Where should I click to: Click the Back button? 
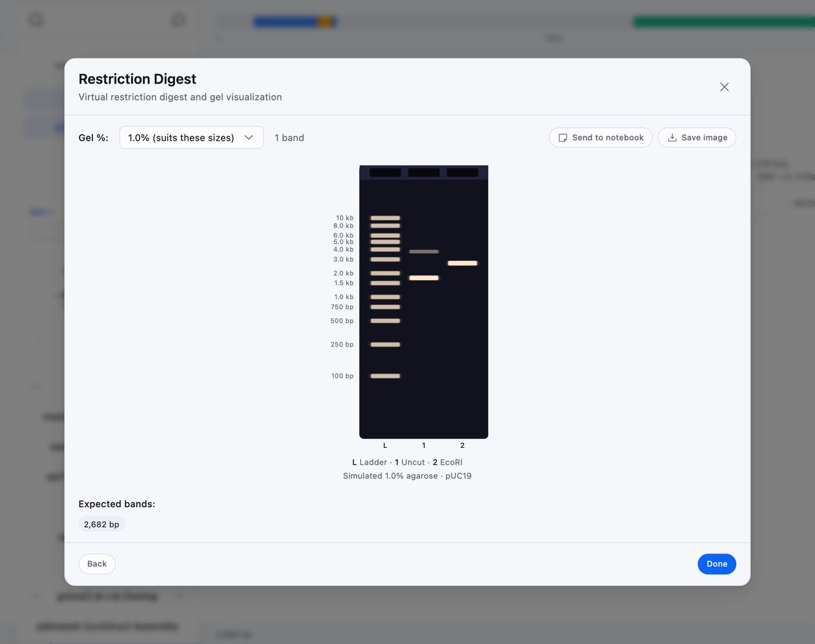(x=97, y=564)
